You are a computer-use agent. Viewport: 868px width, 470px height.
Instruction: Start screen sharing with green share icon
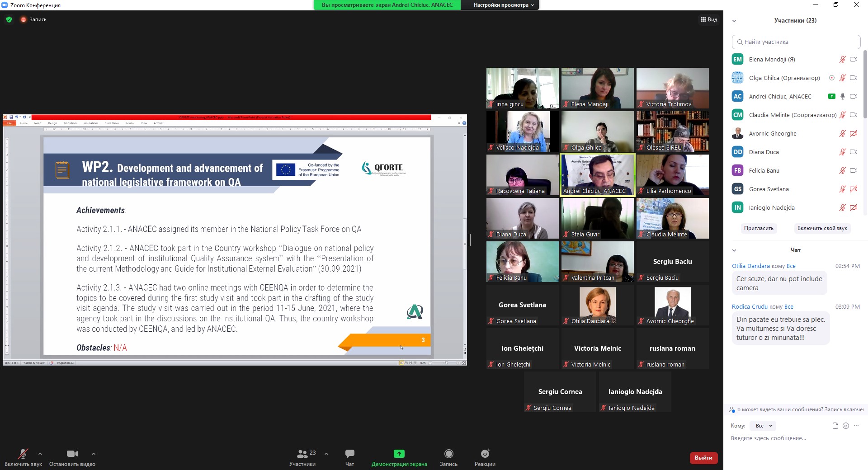click(399, 454)
